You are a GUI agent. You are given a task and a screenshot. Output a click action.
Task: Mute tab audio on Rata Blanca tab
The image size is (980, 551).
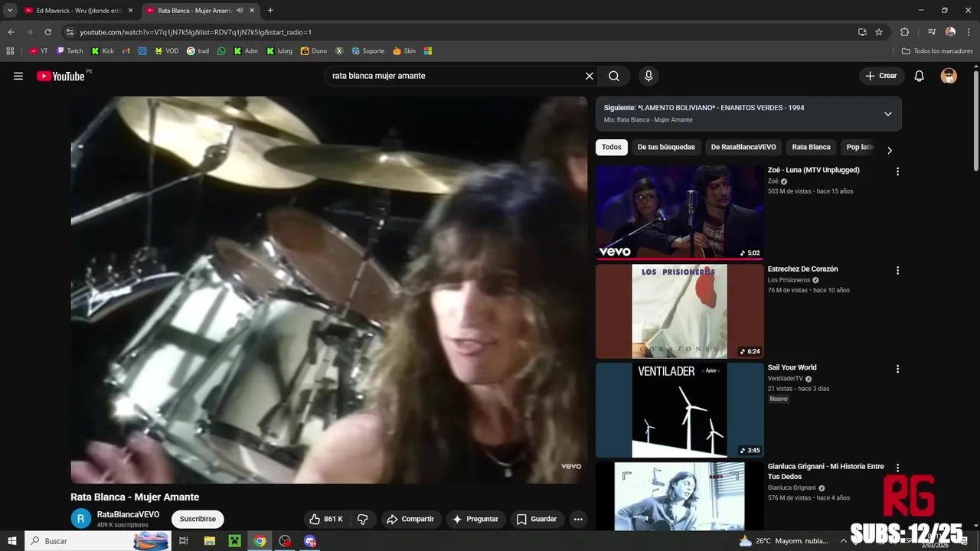pos(240,11)
